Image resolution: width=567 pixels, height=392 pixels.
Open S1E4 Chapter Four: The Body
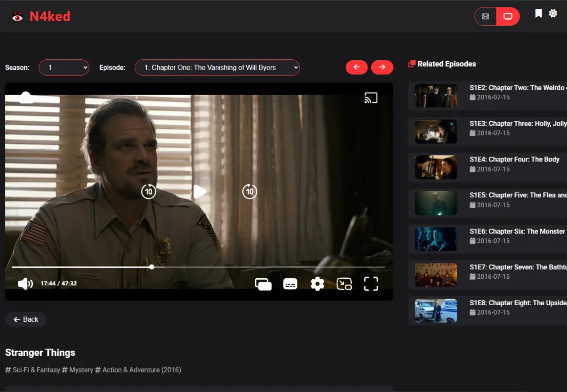[x=514, y=159]
